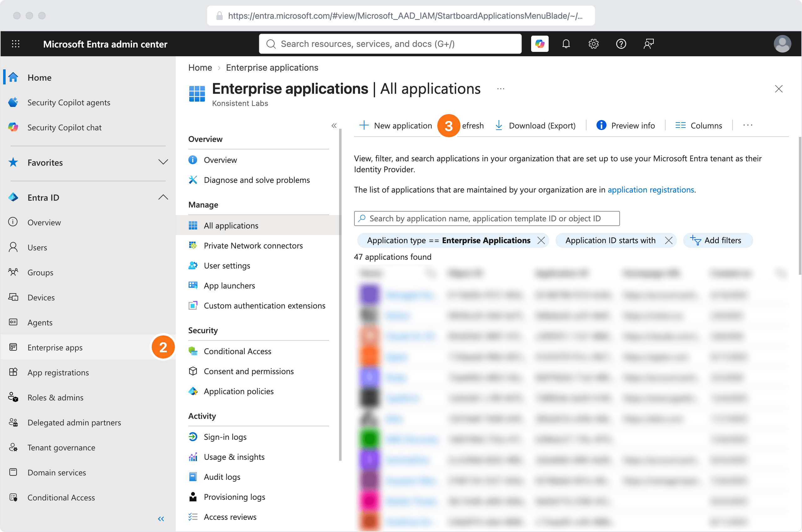The height and width of the screenshot is (532, 802).
Task: Focus the global search resources box
Action: [390, 44]
